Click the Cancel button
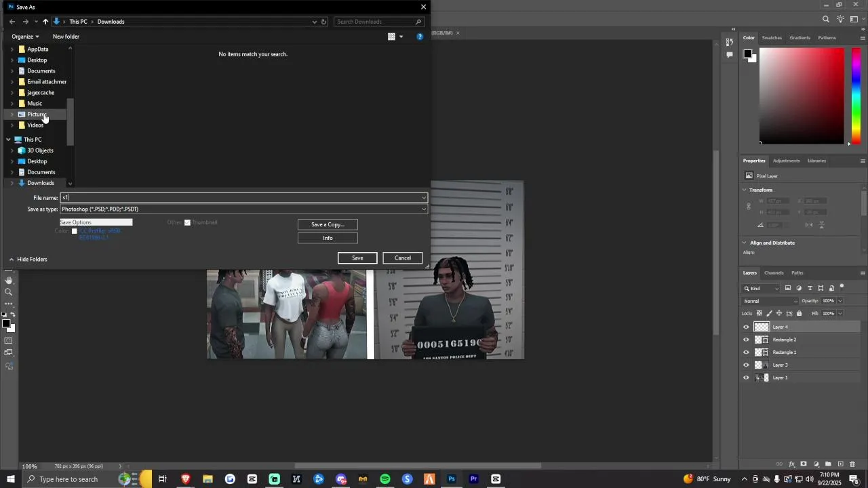This screenshot has height=488, width=868. pos(403,258)
